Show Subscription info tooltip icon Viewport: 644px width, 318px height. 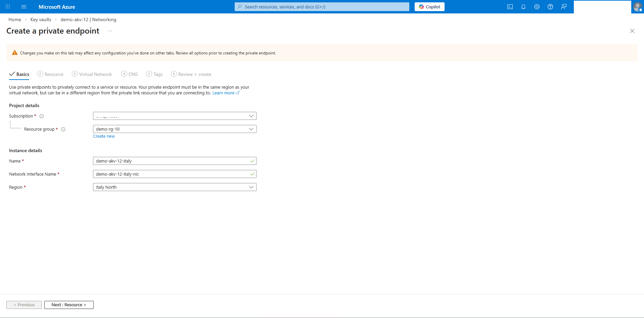[x=42, y=116]
